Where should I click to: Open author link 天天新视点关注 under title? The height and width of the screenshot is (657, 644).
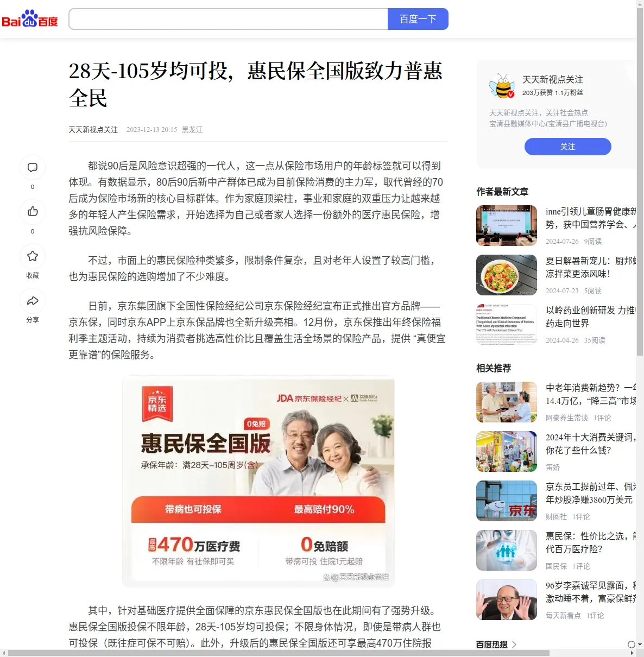point(93,130)
